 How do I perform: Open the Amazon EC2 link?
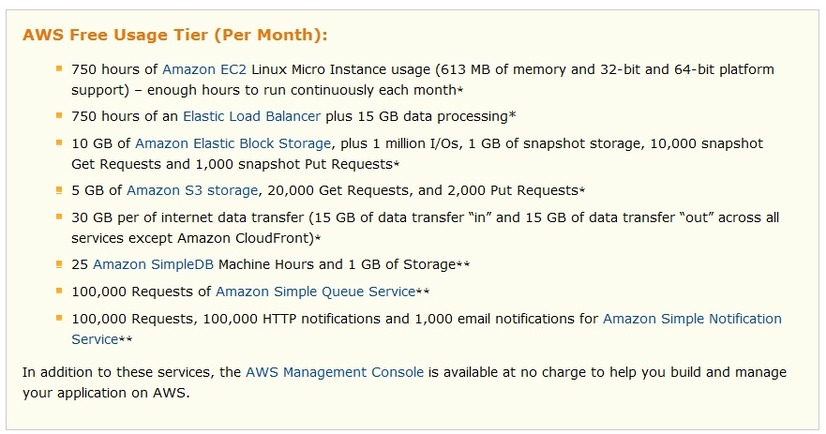[x=204, y=70]
